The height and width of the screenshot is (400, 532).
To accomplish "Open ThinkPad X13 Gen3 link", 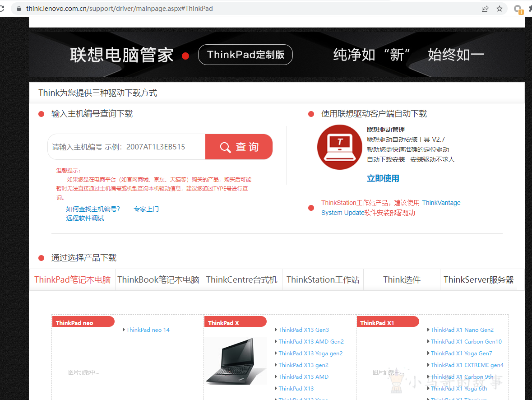I will pos(304,330).
